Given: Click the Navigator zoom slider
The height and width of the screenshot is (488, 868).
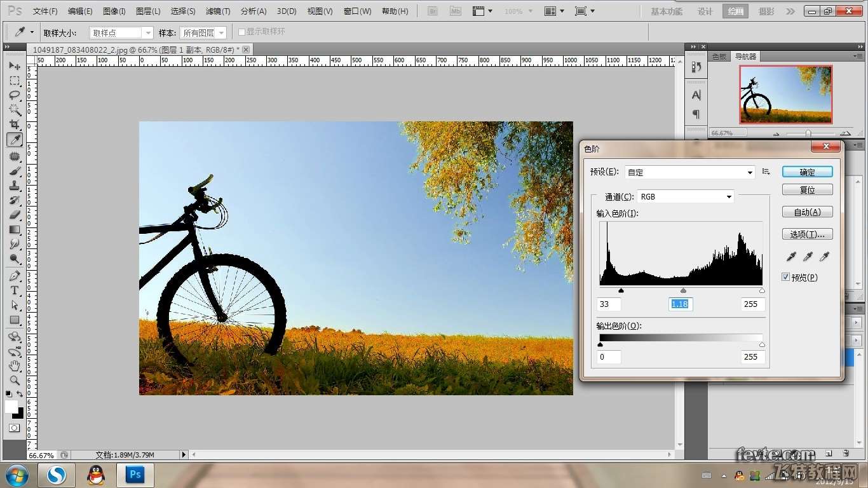Looking at the screenshot, I should click(808, 133).
